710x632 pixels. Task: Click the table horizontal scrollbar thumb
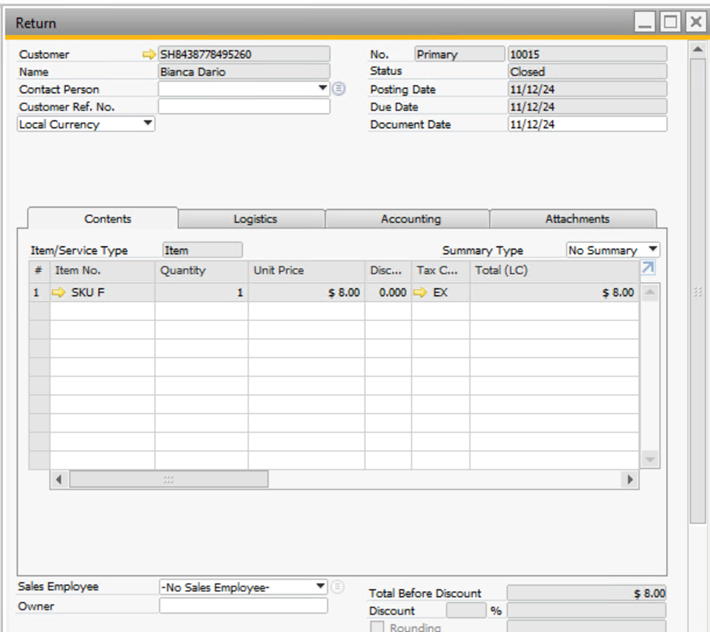[x=168, y=479]
